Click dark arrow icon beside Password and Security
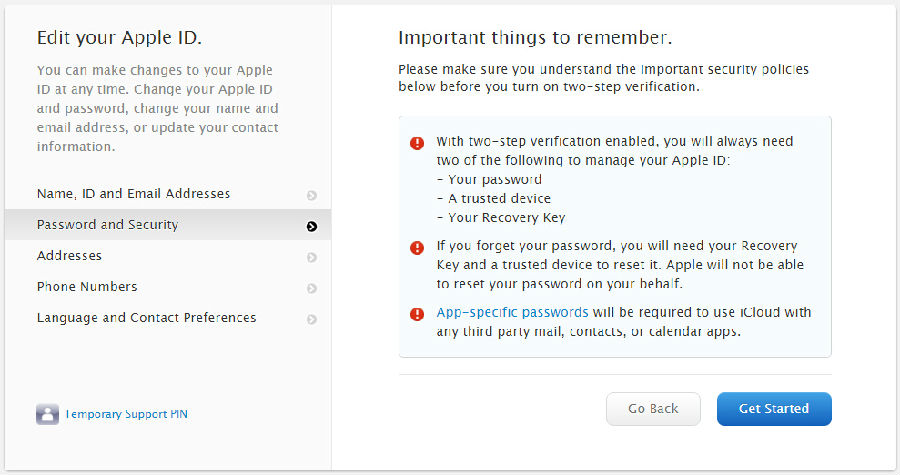900x475 pixels. [312, 227]
